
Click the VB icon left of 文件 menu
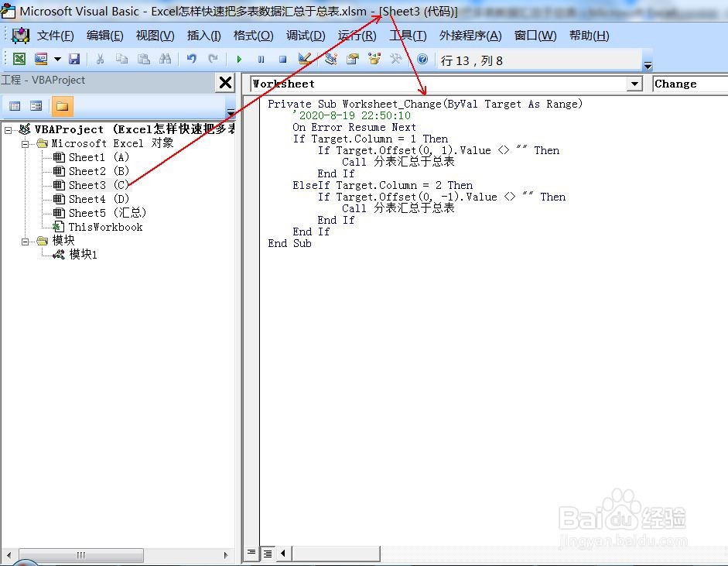[x=21, y=36]
